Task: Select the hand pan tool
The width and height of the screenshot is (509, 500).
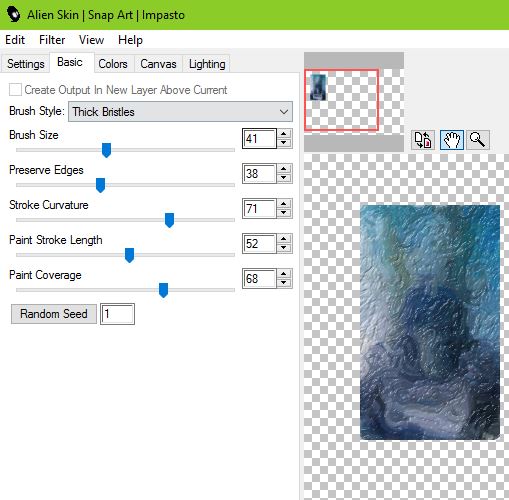Action: 451,140
